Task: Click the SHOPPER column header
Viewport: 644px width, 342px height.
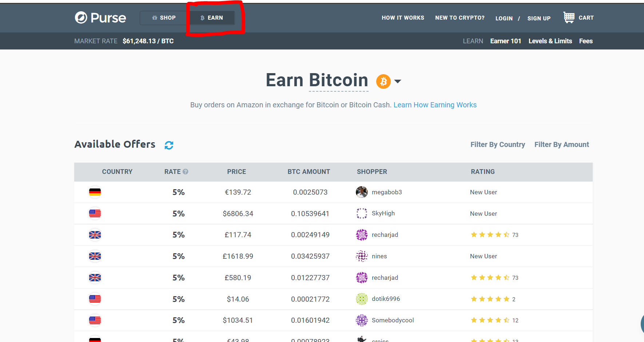Action: [372, 172]
